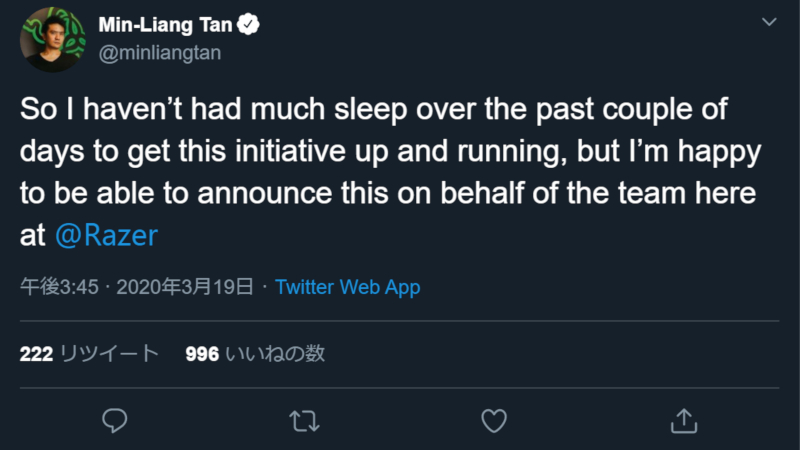Click the Min-Liang Tan display name
800x450 pixels.
[x=165, y=23]
